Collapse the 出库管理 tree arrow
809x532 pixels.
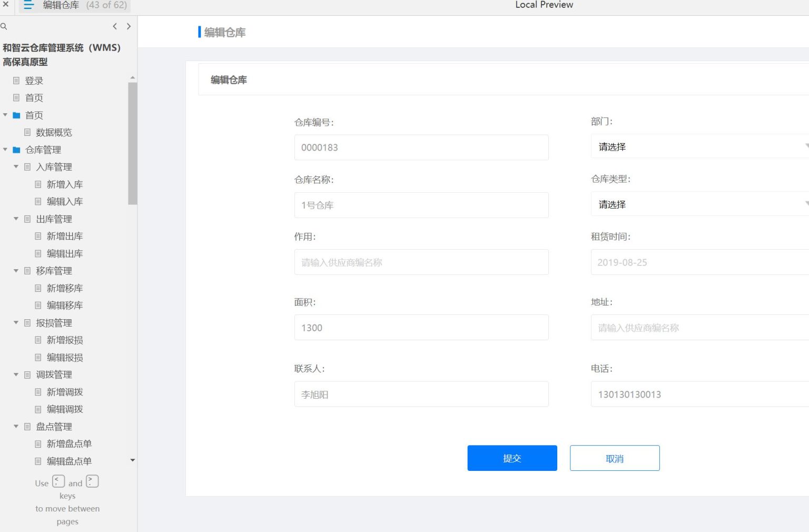point(16,219)
